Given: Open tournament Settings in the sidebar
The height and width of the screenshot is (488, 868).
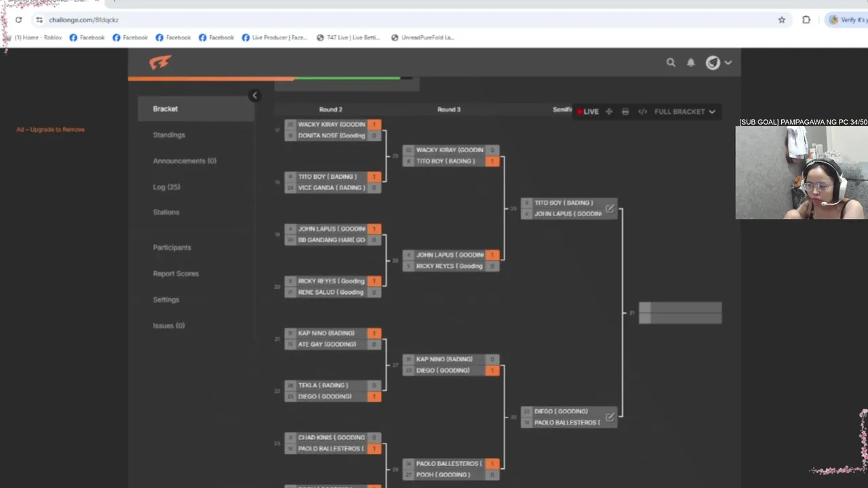Looking at the screenshot, I should [166, 300].
